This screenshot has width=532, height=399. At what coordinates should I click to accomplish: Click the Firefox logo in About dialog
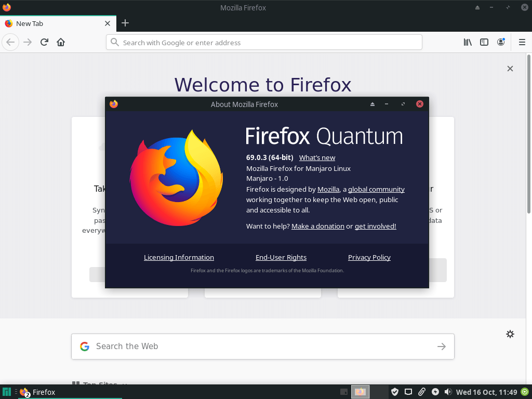click(x=177, y=178)
